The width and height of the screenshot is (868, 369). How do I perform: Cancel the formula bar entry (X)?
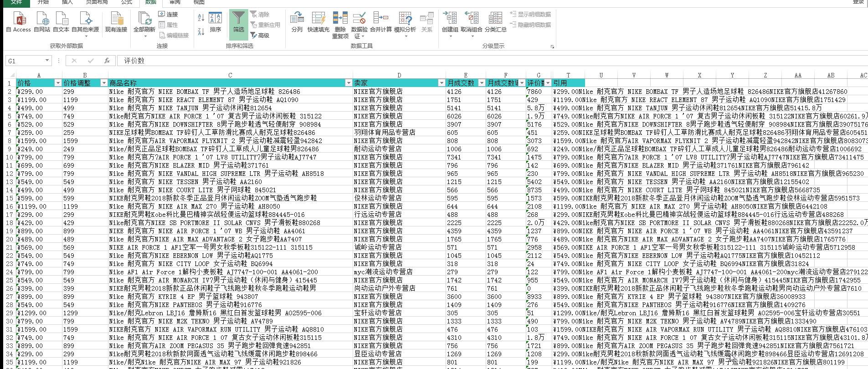point(74,61)
